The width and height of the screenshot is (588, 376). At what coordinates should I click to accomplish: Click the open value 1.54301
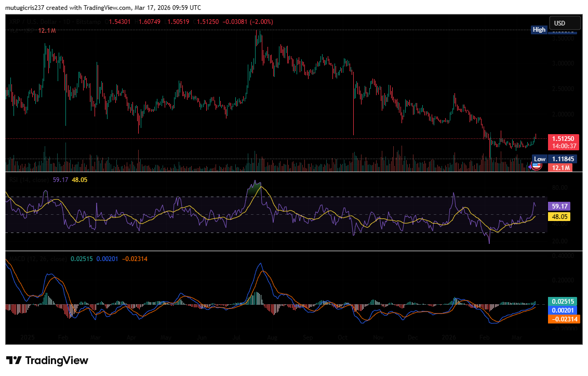coord(119,22)
